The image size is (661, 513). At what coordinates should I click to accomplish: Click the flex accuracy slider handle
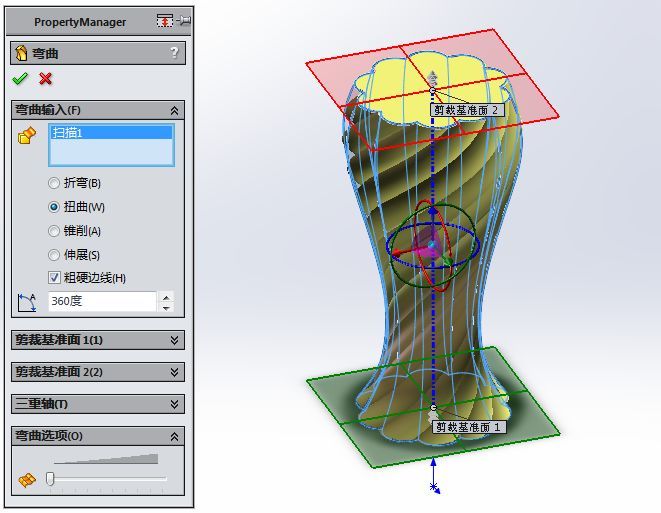[50, 479]
